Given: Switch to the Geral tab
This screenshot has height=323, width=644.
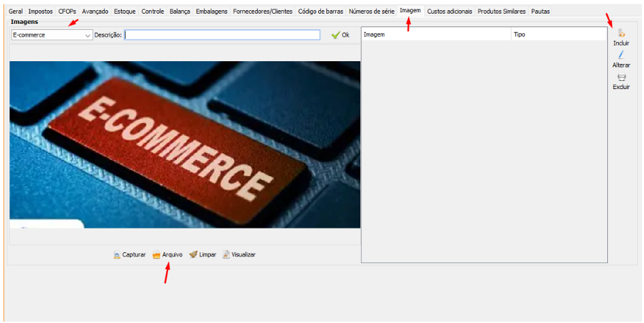Looking at the screenshot, I should click(16, 12).
